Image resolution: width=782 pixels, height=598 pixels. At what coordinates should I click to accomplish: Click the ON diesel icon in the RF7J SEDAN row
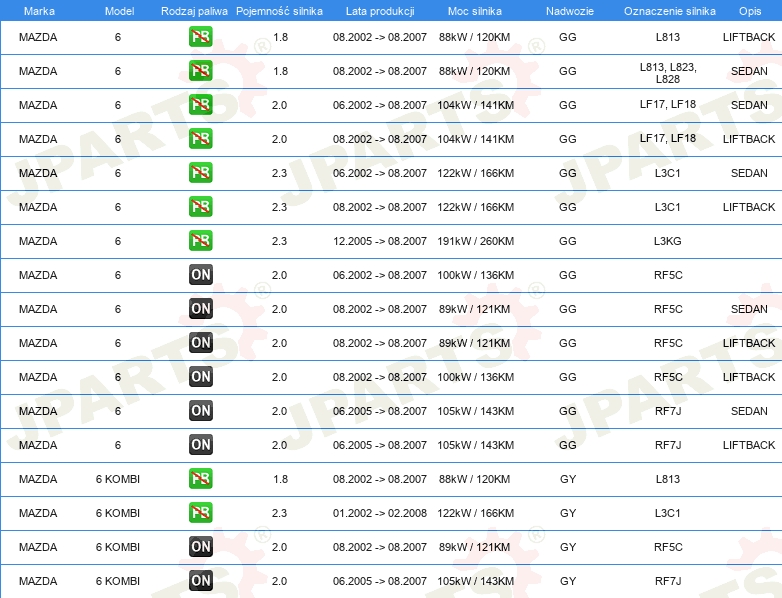[x=200, y=410]
